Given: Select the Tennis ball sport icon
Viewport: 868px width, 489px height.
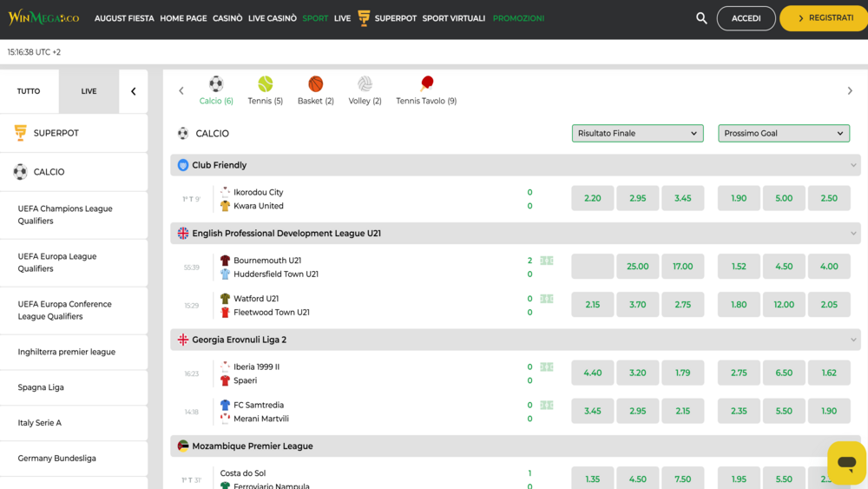Looking at the screenshot, I should click(265, 83).
